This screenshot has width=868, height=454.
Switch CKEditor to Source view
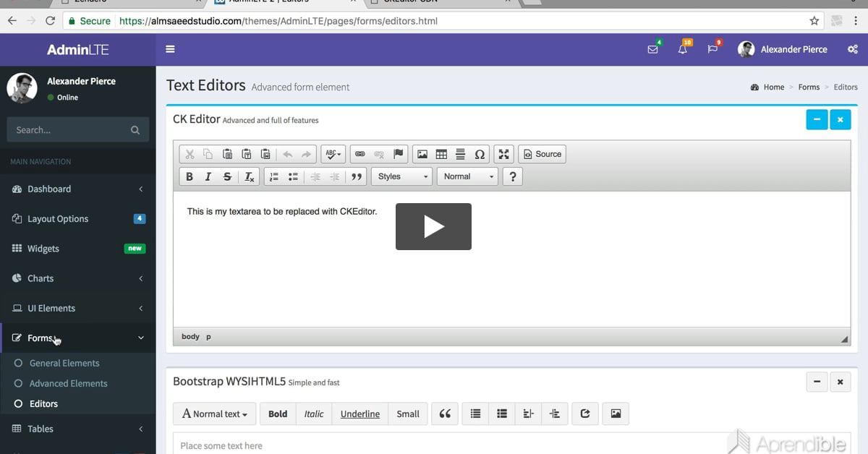click(x=542, y=154)
